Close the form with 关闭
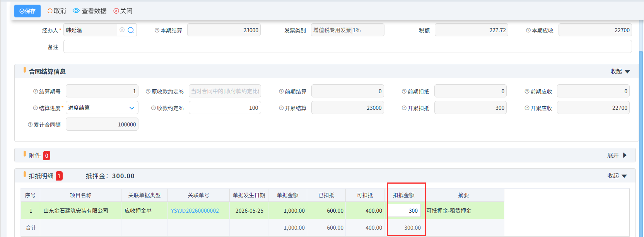 123,11
